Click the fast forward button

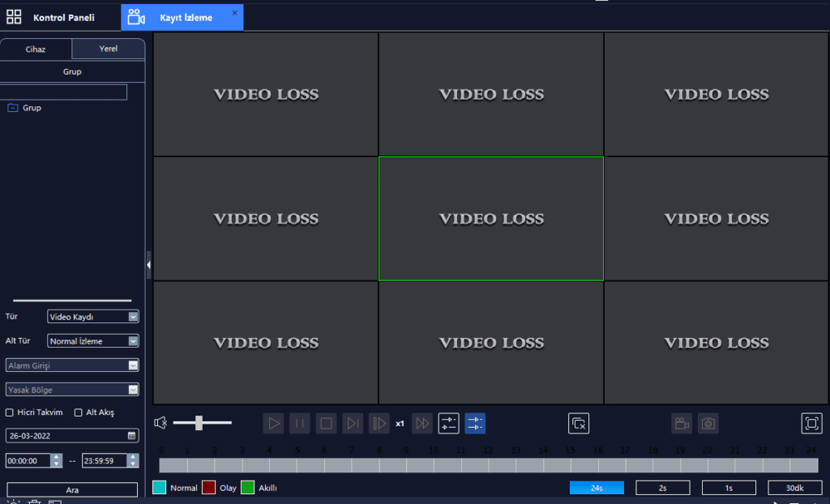(421, 424)
